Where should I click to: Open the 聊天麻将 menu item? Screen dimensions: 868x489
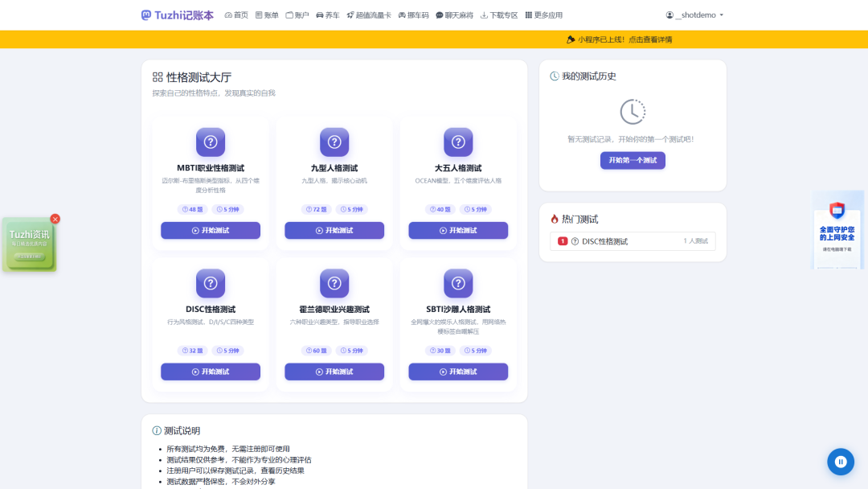click(x=454, y=15)
